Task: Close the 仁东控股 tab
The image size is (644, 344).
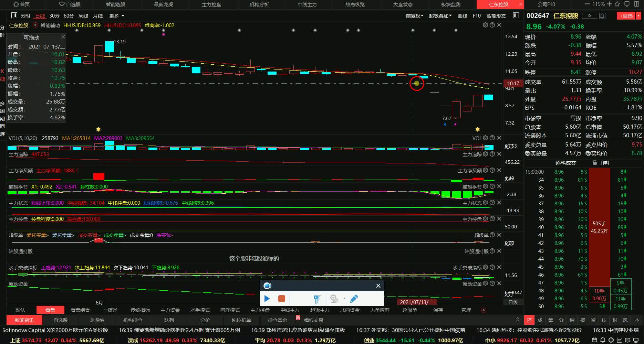Action: (x=520, y=4)
